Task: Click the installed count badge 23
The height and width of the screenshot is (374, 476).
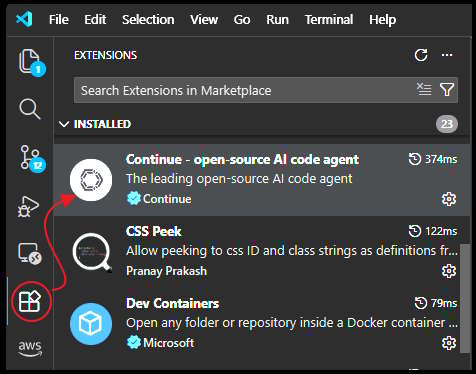Action: 447,124
